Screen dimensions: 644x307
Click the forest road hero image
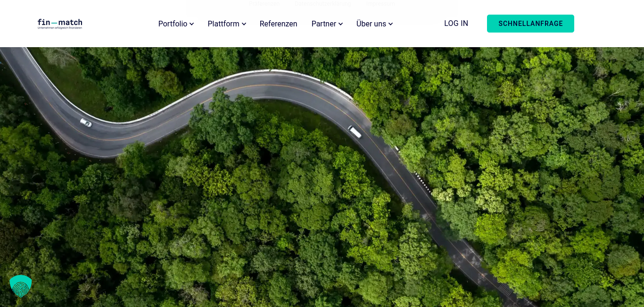coord(322,177)
